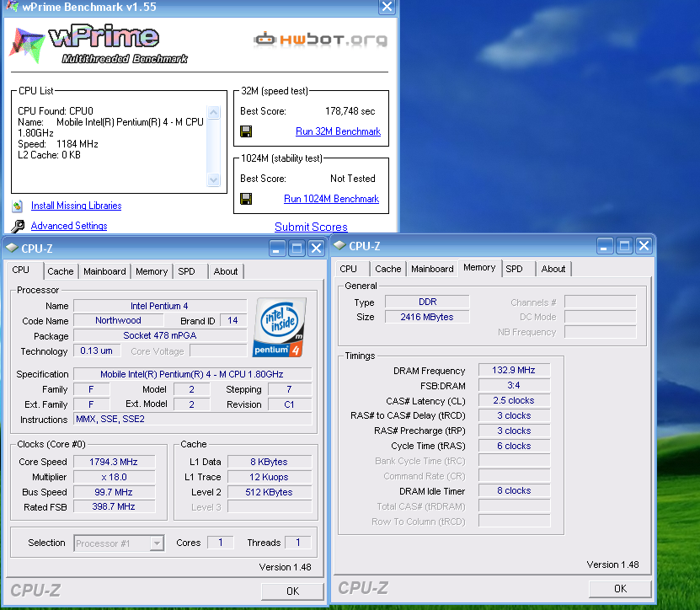Minimize the left CPU-Z window
The image size is (700, 610).
pos(277,249)
